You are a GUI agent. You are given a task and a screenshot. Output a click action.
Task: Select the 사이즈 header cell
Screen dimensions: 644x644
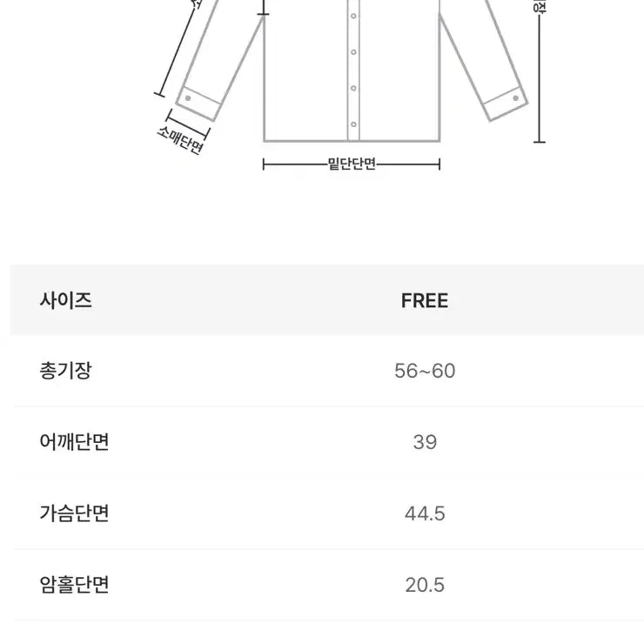66,301
